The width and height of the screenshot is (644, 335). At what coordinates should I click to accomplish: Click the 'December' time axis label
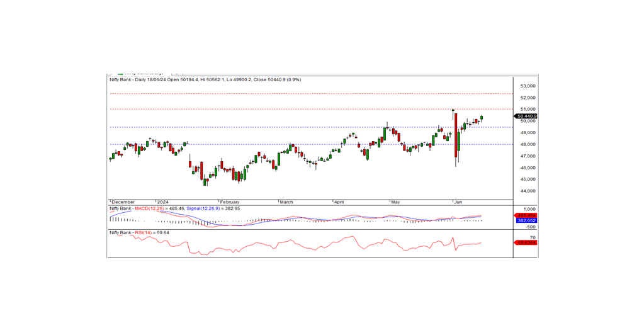[123, 202]
